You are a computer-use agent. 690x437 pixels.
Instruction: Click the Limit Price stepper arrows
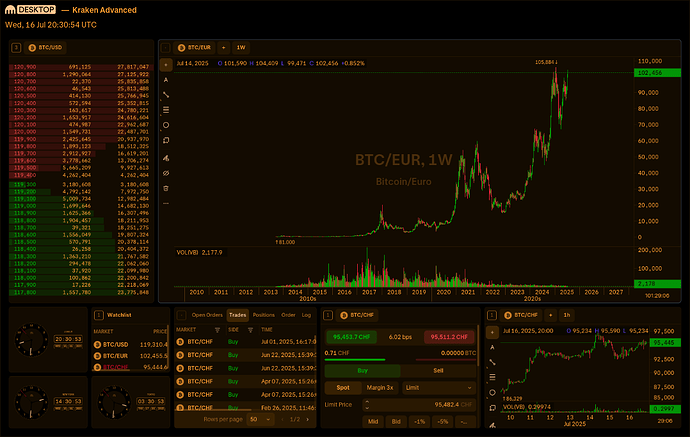(367, 405)
